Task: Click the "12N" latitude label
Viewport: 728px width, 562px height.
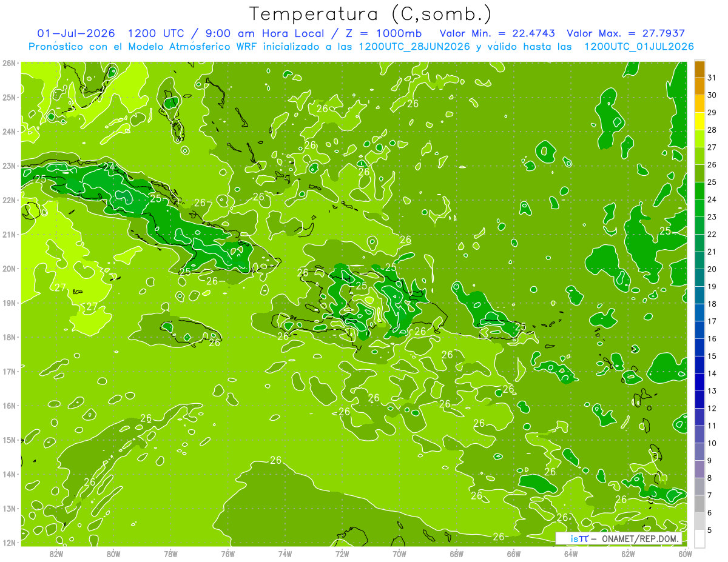Action: pos(9,543)
